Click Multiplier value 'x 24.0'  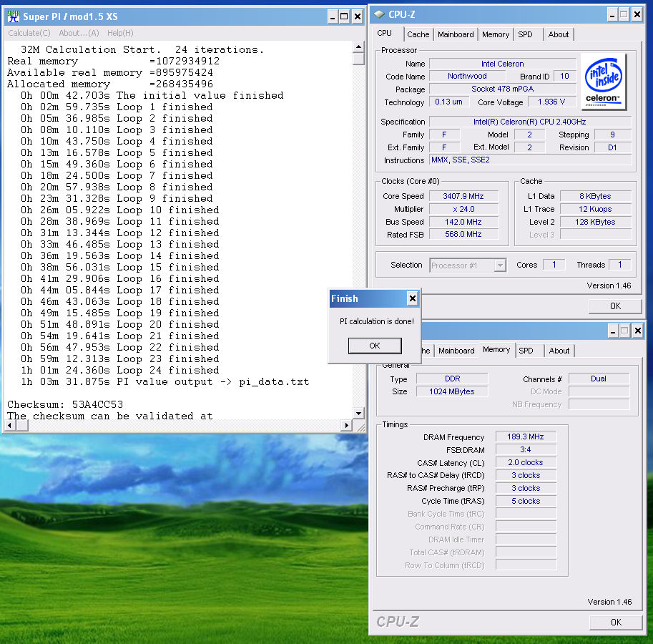click(x=463, y=209)
